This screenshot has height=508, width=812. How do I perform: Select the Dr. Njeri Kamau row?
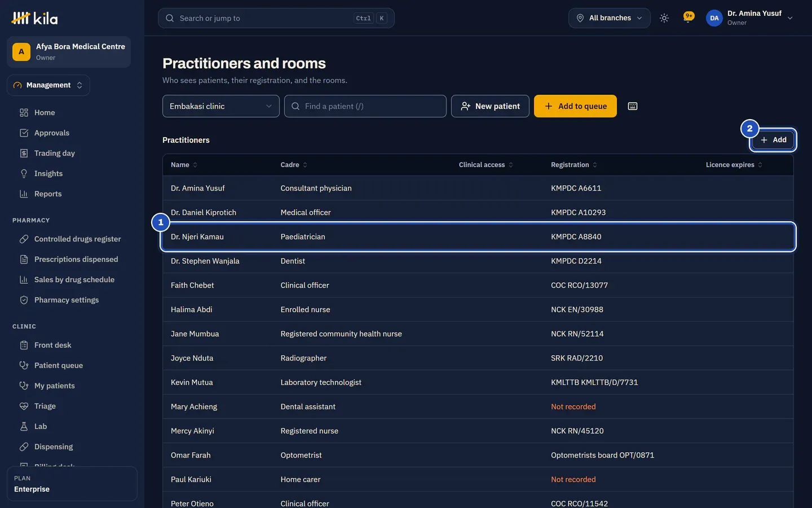478,237
